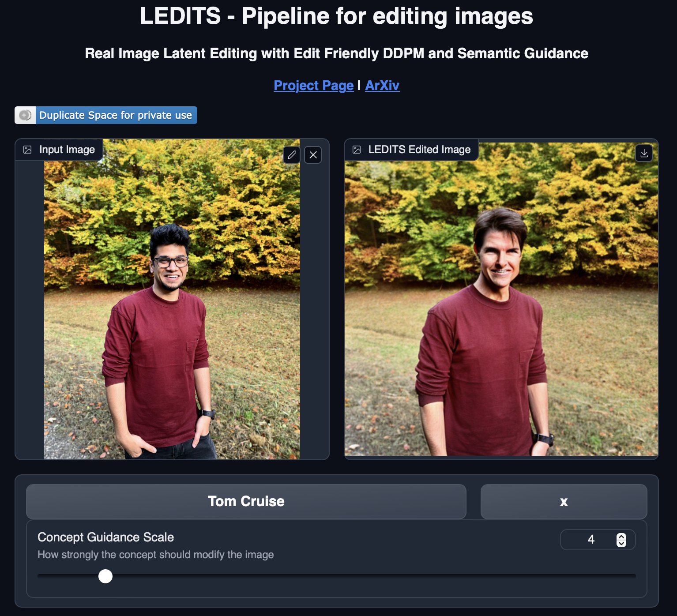677x616 pixels.
Task: Click the image icon beside the Input Image label
Action: coord(27,150)
